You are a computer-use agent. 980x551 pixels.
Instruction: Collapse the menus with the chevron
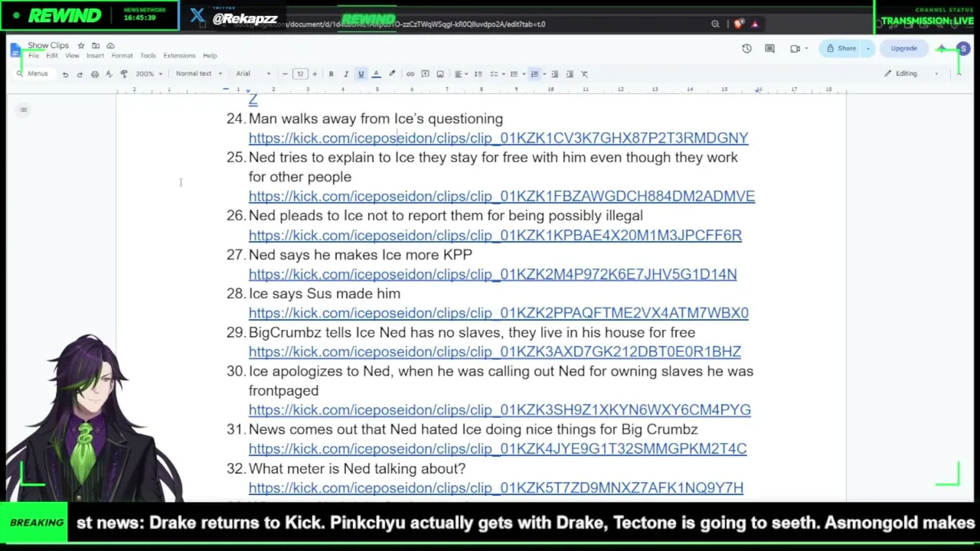pos(959,74)
